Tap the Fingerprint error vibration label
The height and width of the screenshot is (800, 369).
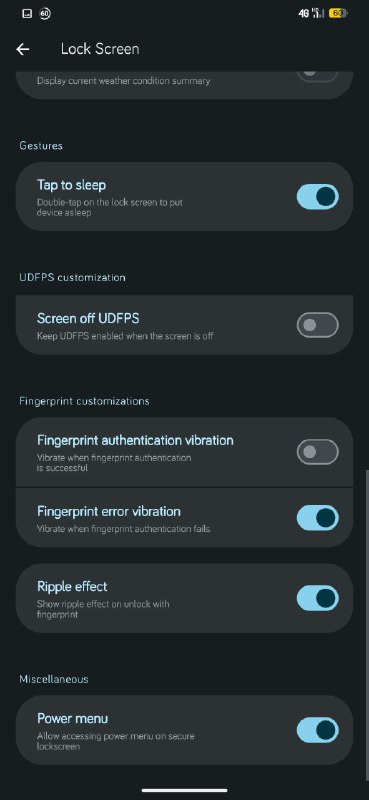coord(109,511)
